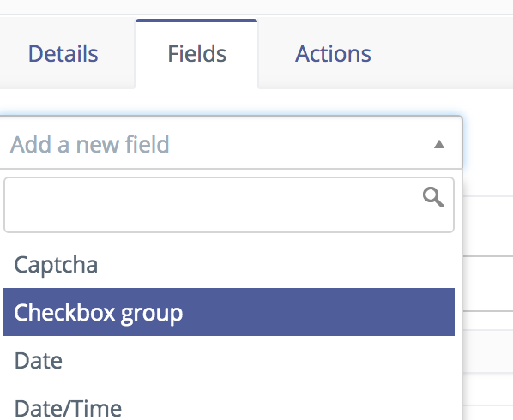This screenshot has height=420, width=513.
Task: Pick the Date field type
Action: point(229,360)
